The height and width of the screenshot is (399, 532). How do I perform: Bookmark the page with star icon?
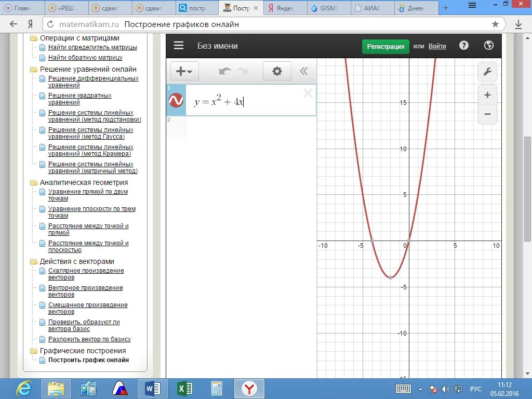[495, 24]
